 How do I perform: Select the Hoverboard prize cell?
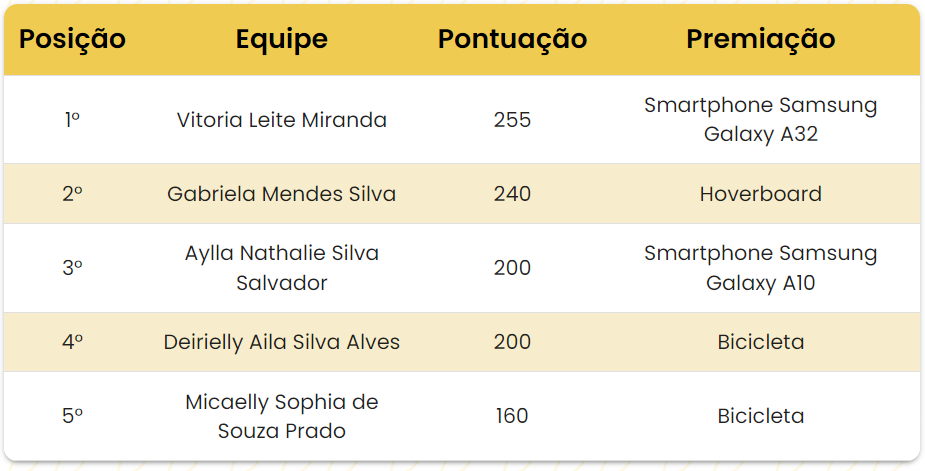tap(760, 194)
